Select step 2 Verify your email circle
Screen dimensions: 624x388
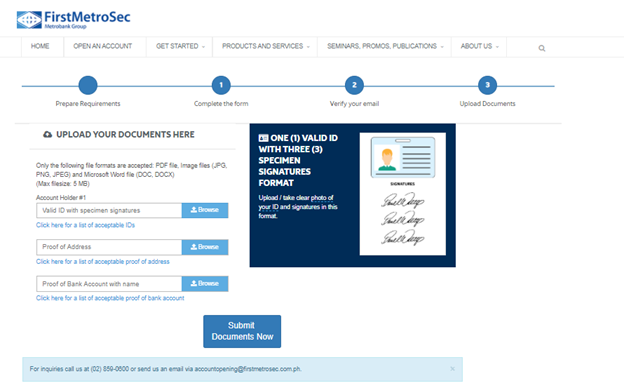[x=354, y=85]
